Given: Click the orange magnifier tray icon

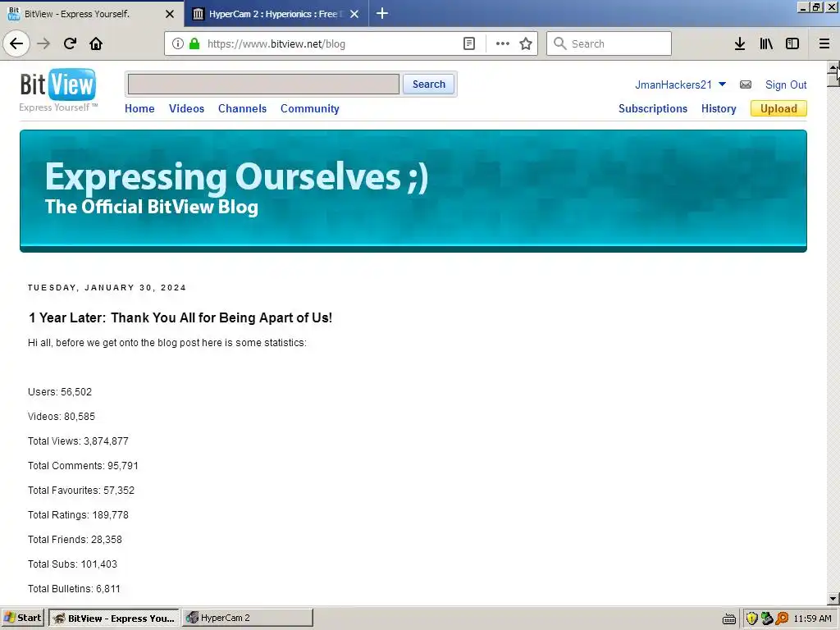Looking at the screenshot, I should pyautogui.click(x=782, y=619).
